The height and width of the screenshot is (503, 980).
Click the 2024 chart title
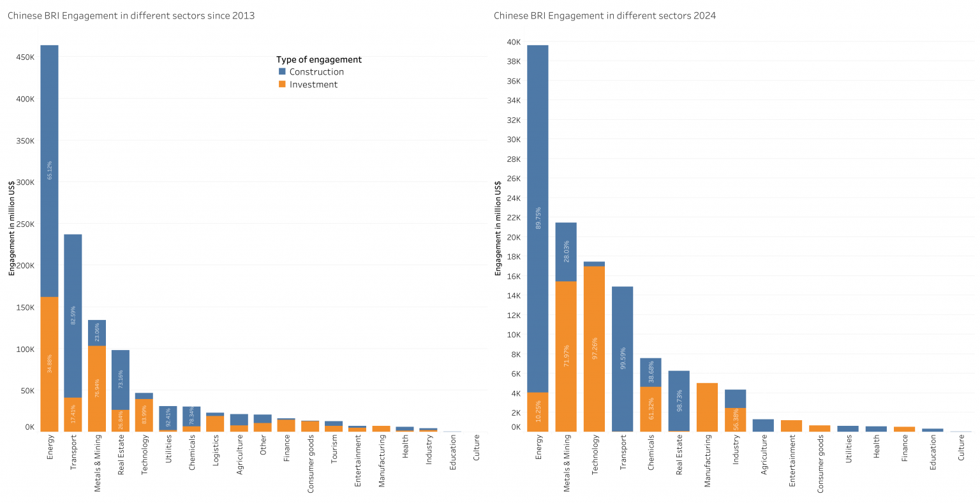(605, 15)
